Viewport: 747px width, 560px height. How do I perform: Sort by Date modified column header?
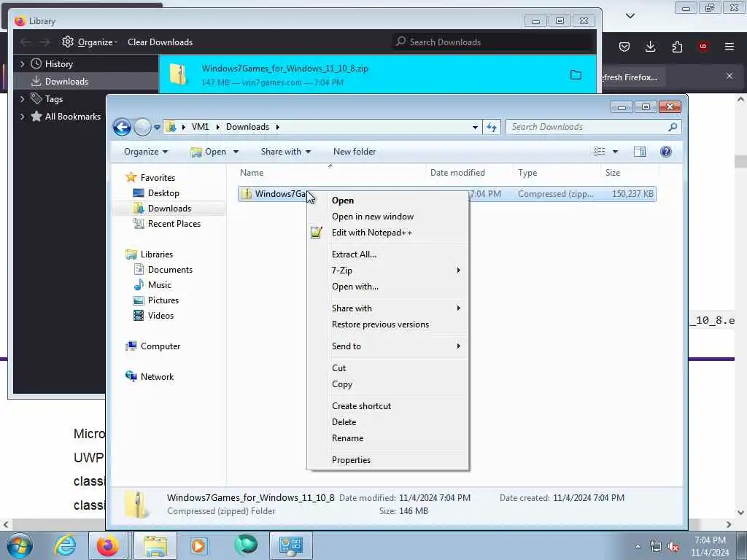click(469, 173)
